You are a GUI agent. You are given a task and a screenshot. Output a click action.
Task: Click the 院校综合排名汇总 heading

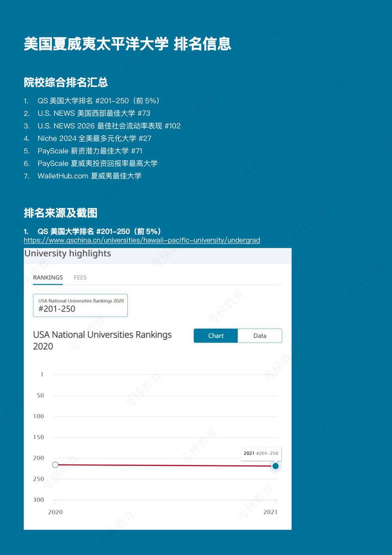pos(66,82)
